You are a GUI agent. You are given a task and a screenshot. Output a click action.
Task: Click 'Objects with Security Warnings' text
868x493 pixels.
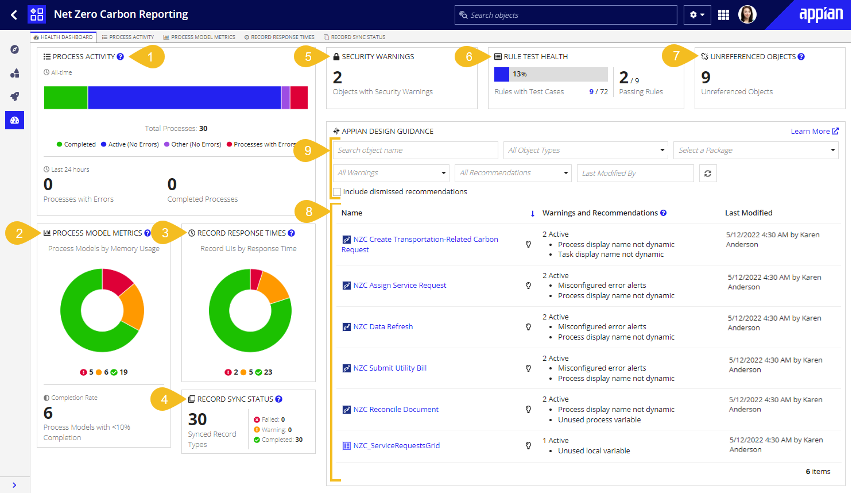coord(383,91)
